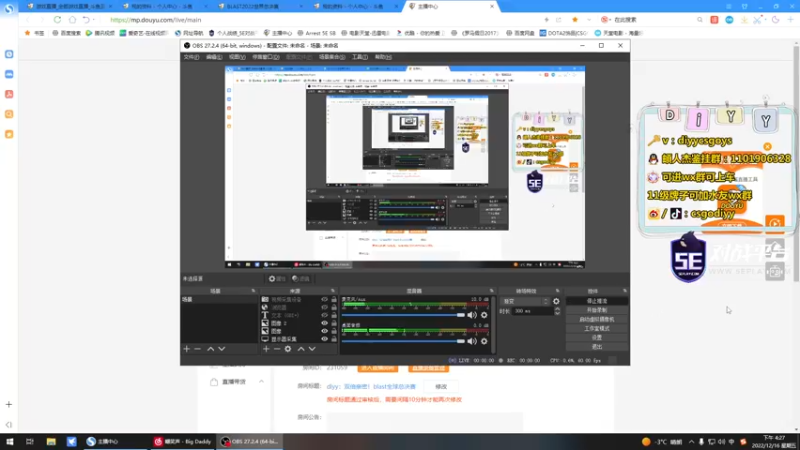The width and height of the screenshot is (800, 450).
Task: Click 启动虚拟摄像机 button
Action: (597, 319)
